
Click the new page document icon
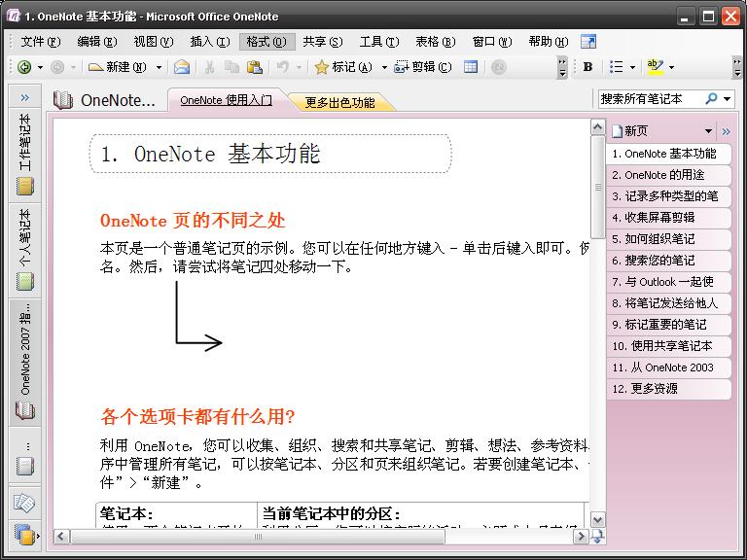point(617,131)
